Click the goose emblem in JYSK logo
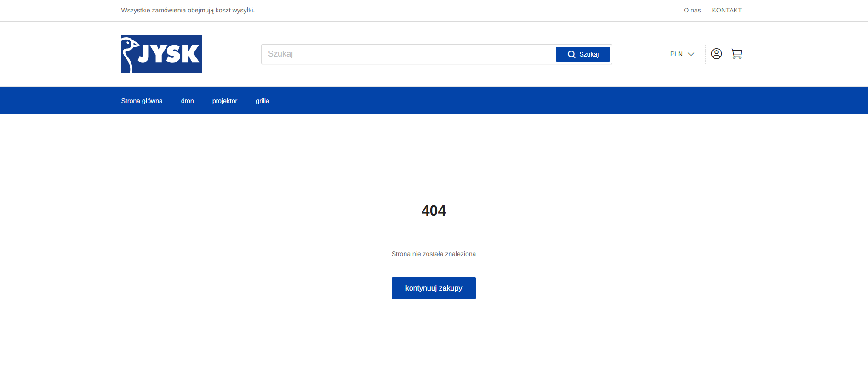868x376 pixels. click(x=130, y=55)
